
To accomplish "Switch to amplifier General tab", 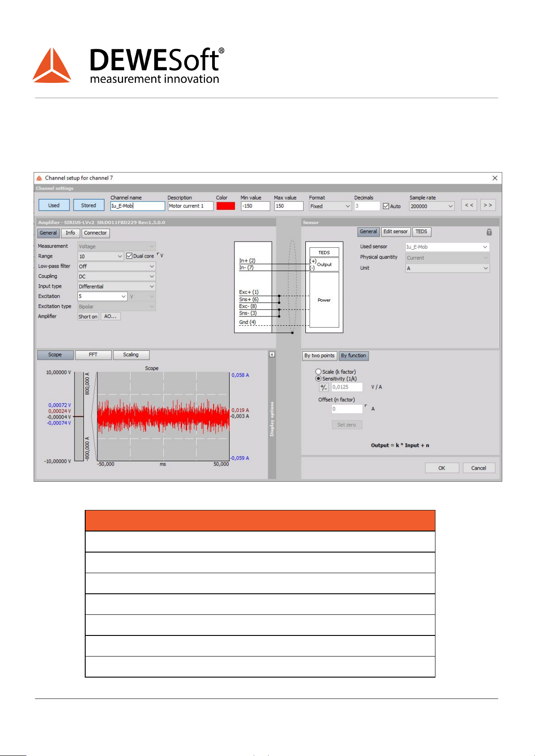I will click(48, 233).
